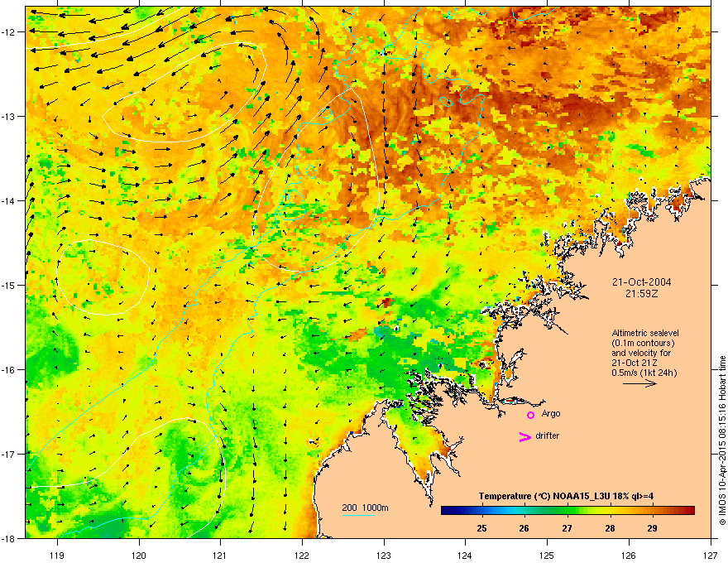Click the magenta Argo circle legend marker
Screen dimensions: 728x563
[530, 415]
